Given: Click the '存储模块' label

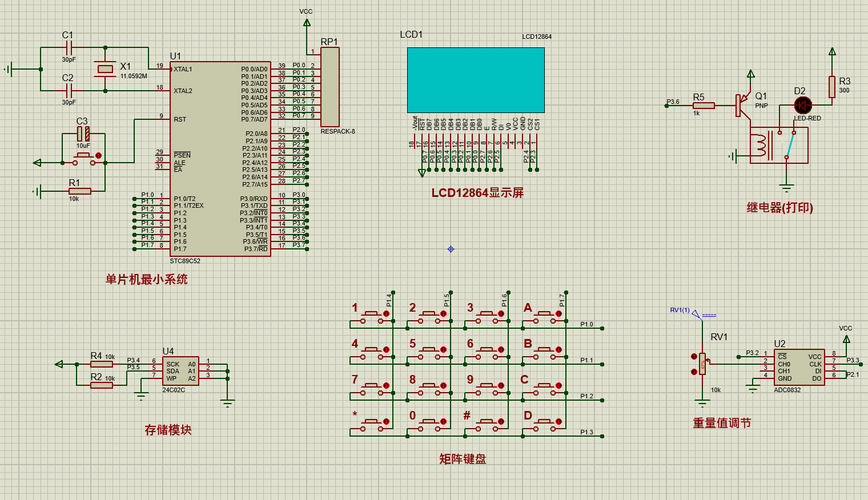Looking at the screenshot, I should click(x=168, y=430).
